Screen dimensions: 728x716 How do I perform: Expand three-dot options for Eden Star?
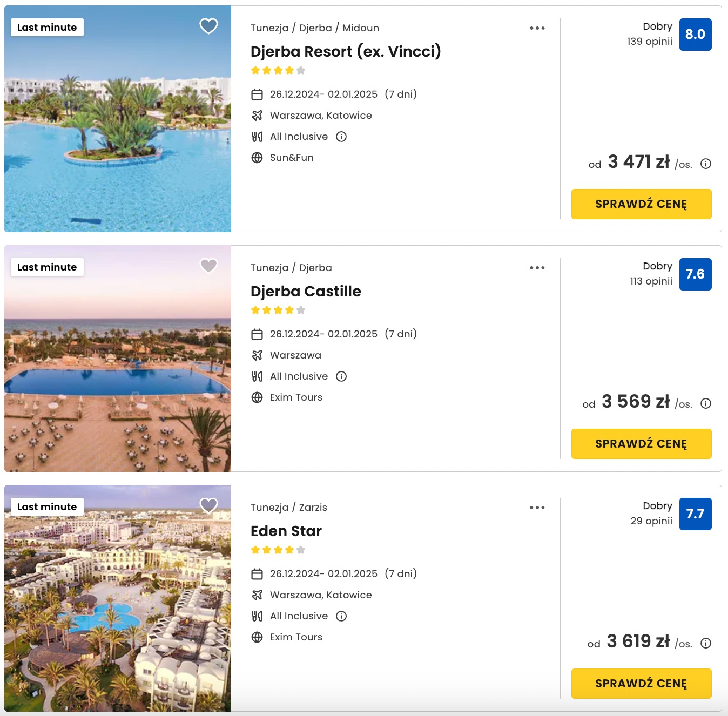[537, 508]
